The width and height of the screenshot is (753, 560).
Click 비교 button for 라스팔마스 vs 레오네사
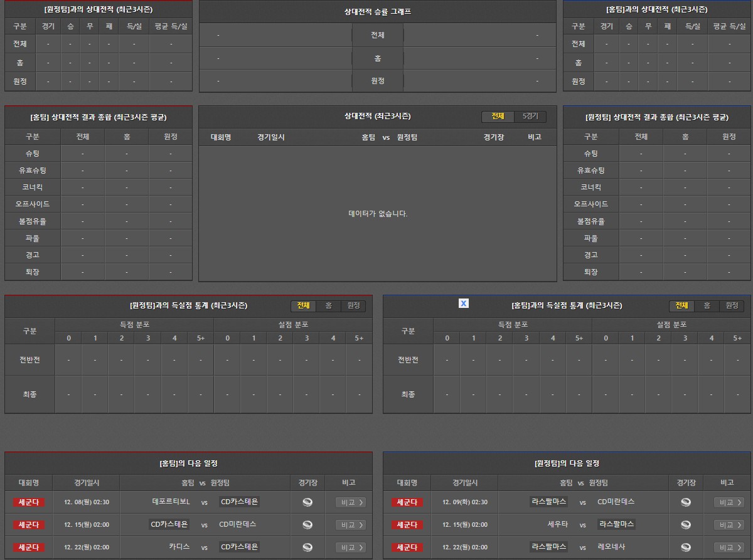coord(729,547)
